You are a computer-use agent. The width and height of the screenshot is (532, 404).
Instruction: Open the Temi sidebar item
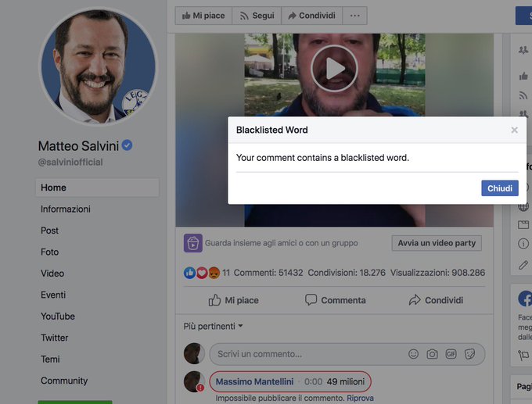50,359
